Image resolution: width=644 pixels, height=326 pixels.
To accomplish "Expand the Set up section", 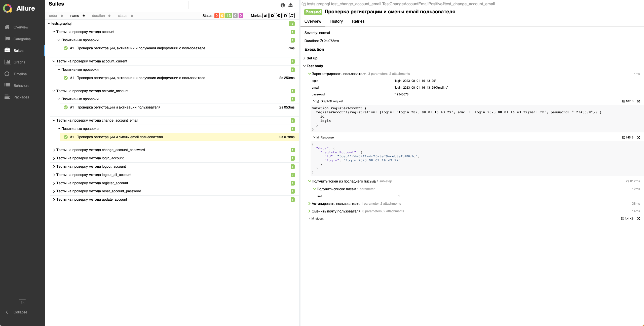I will point(312,58).
